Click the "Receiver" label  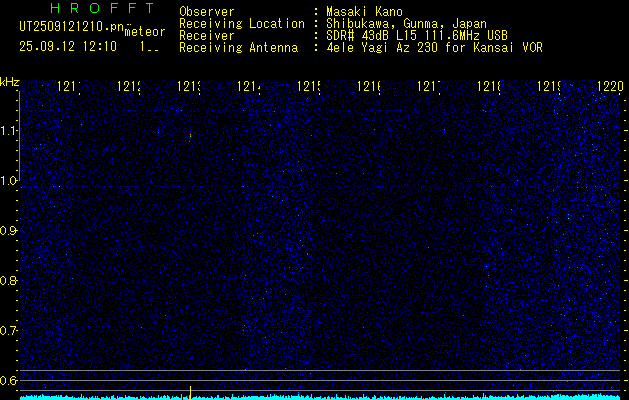tap(207, 36)
